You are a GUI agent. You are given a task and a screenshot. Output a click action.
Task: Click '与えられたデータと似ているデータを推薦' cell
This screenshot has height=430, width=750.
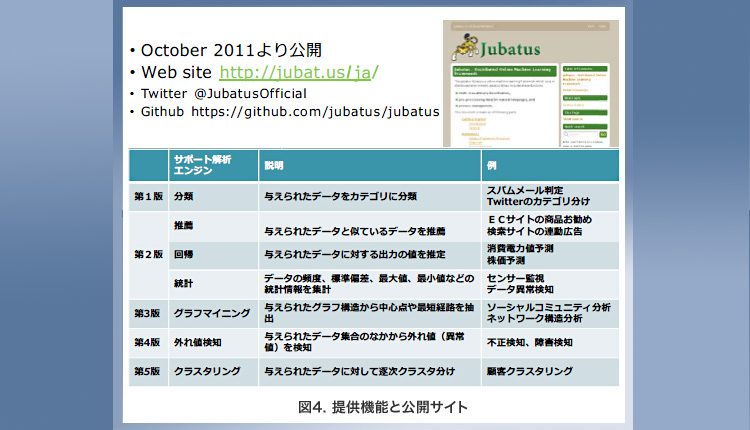coord(370,226)
